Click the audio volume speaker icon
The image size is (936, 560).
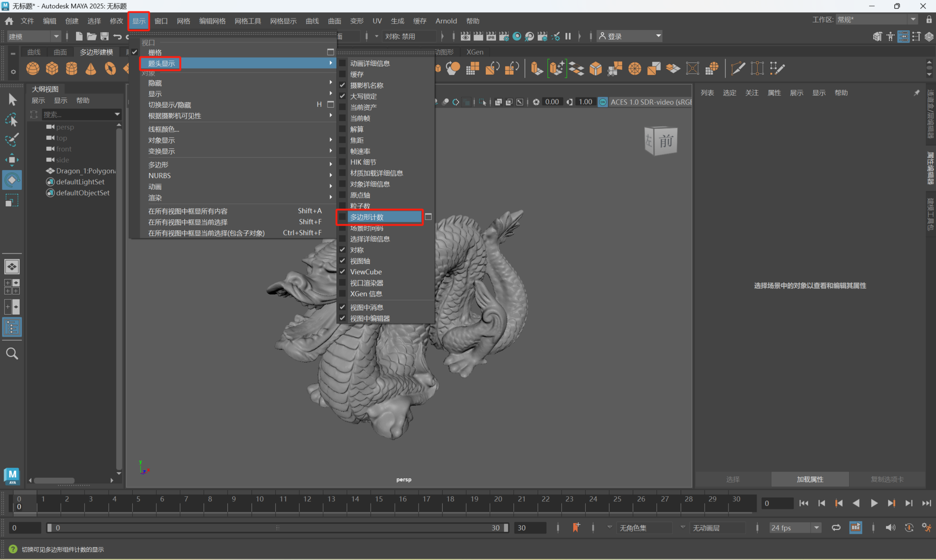tap(890, 527)
